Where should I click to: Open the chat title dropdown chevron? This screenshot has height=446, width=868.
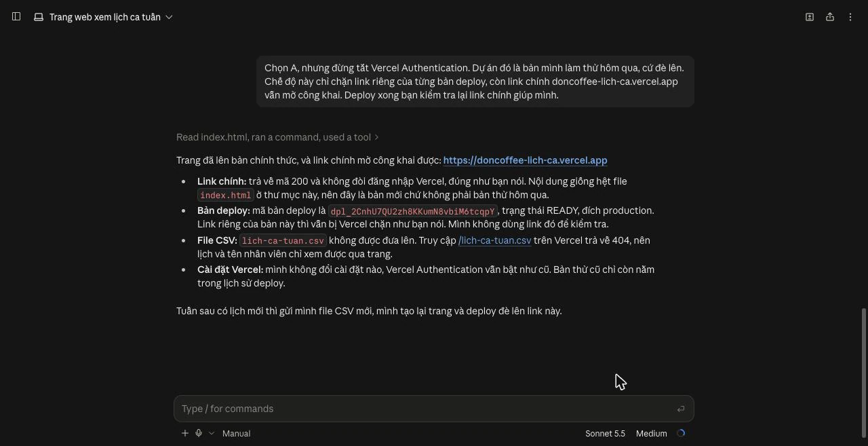169,17
